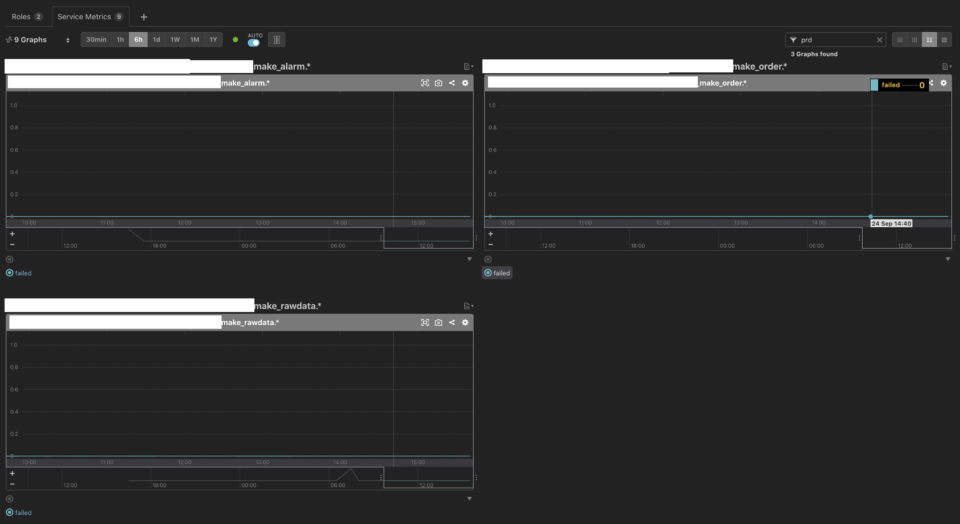Click the graph layout icon beside AUTO toggle
The image size is (960, 524).
pyautogui.click(x=277, y=40)
